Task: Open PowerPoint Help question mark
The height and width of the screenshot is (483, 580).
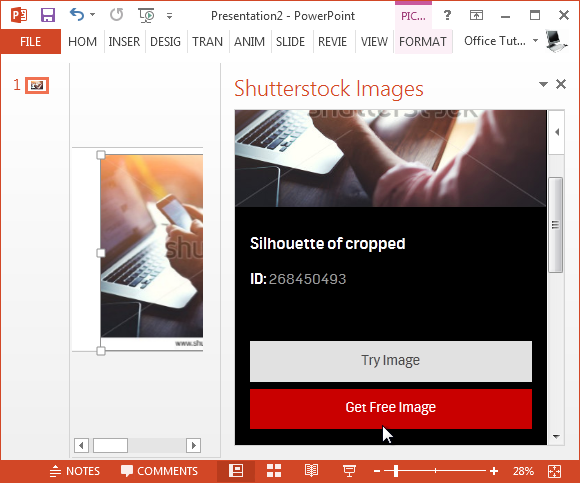Action: pyautogui.click(x=447, y=15)
